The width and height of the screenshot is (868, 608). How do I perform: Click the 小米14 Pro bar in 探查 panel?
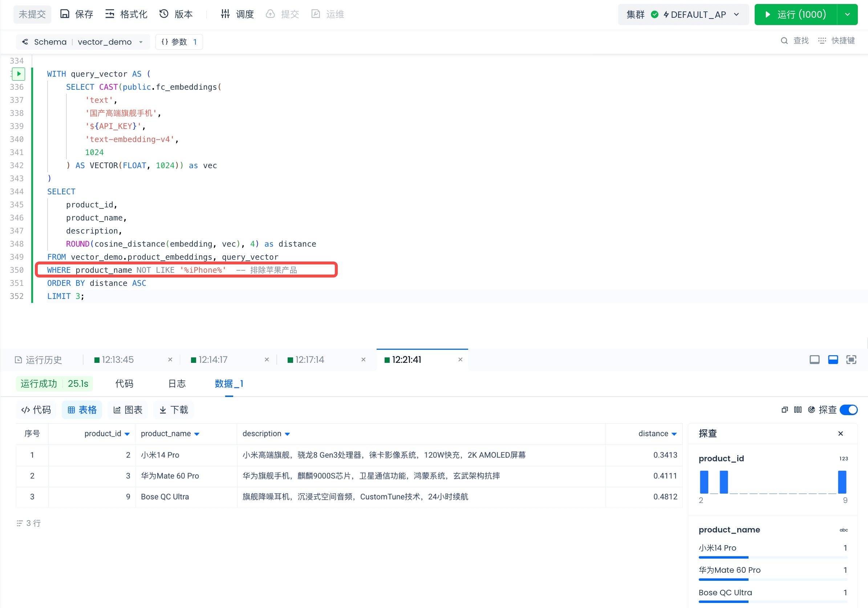point(723,557)
